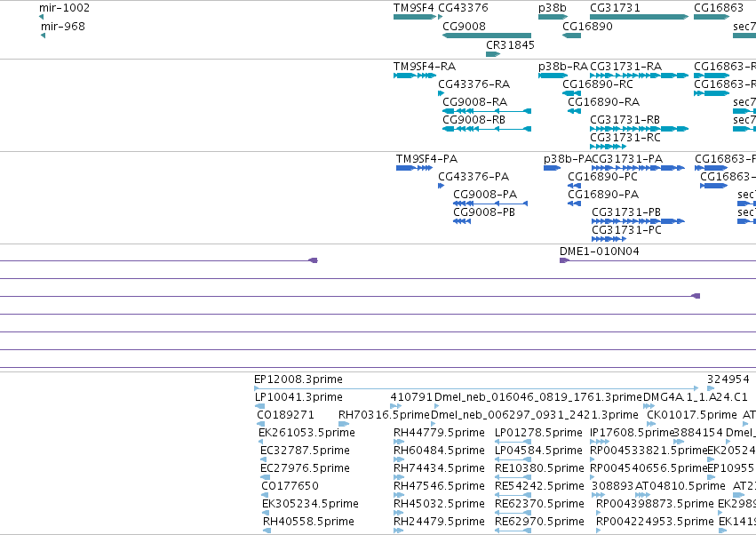This screenshot has height=535, width=756.
Task: Click the TM9SF4-RA transcript label
Action: pos(425,67)
